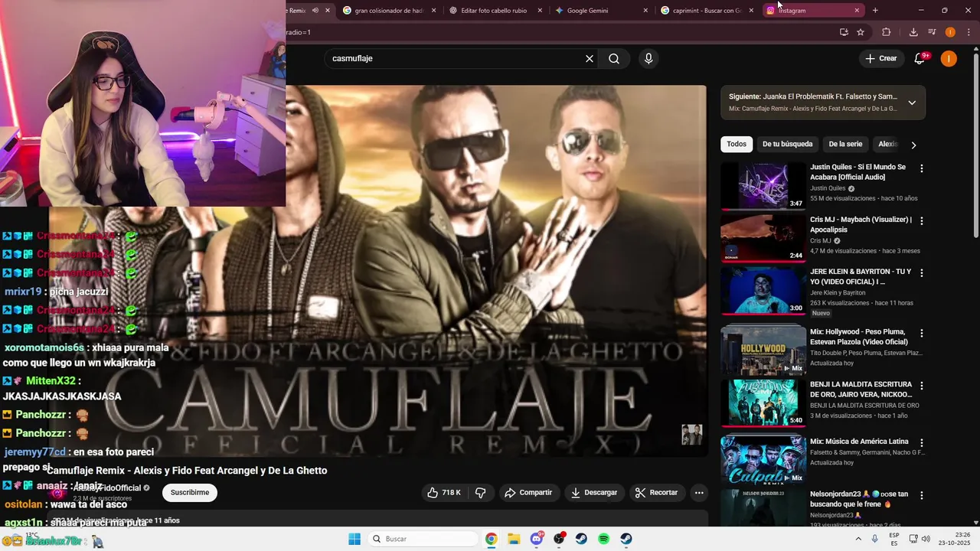Open the Mix Hollywood thumbnail
Image resolution: width=980 pixels, height=551 pixels.
pyautogui.click(x=763, y=350)
